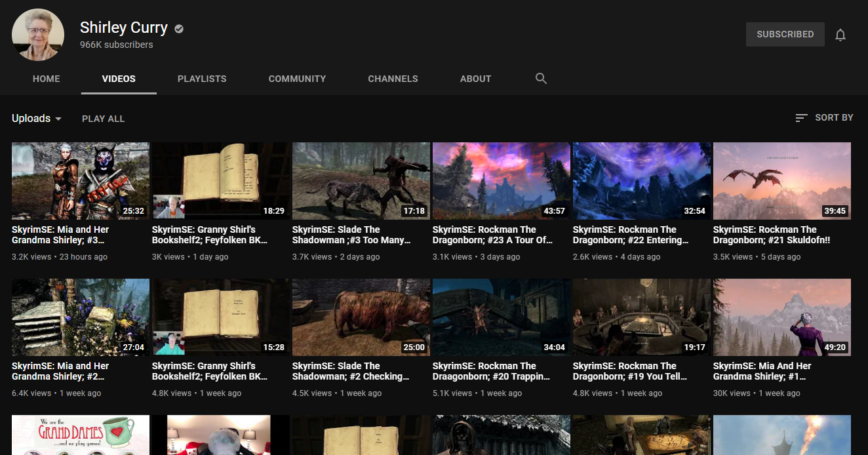
Task: Click title 'SkyrimSE: Mia and Her Grandma Shirley; #3'
Action: point(60,235)
